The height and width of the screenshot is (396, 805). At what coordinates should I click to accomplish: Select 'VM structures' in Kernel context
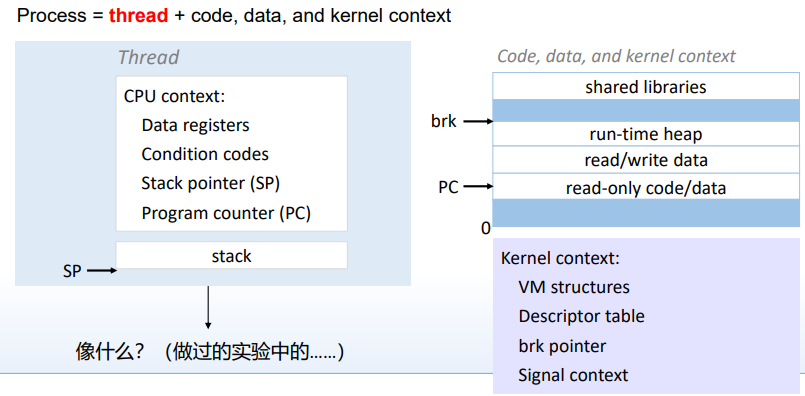574,287
